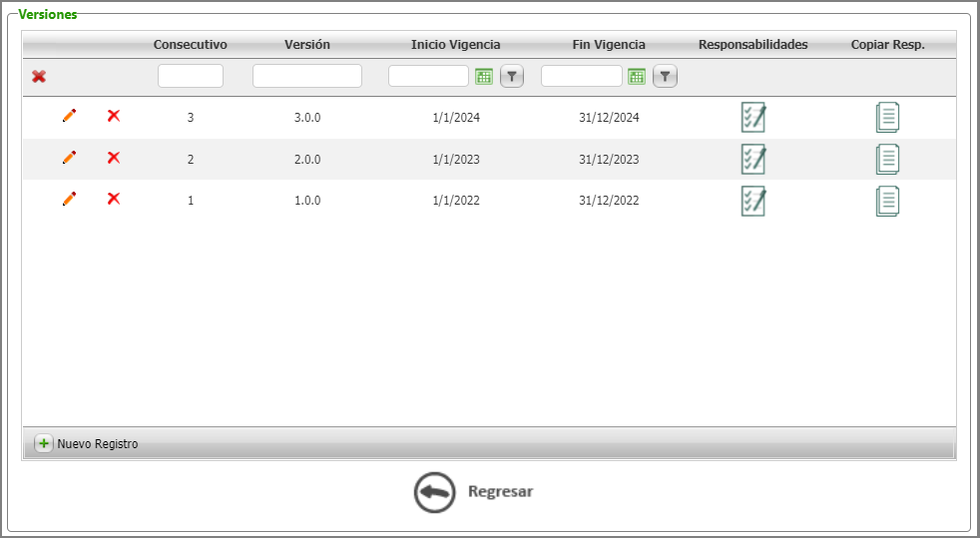Delete the version 2.0.0 row
The height and width of the screenshot is (538, 980).
[x=114, y=158]
